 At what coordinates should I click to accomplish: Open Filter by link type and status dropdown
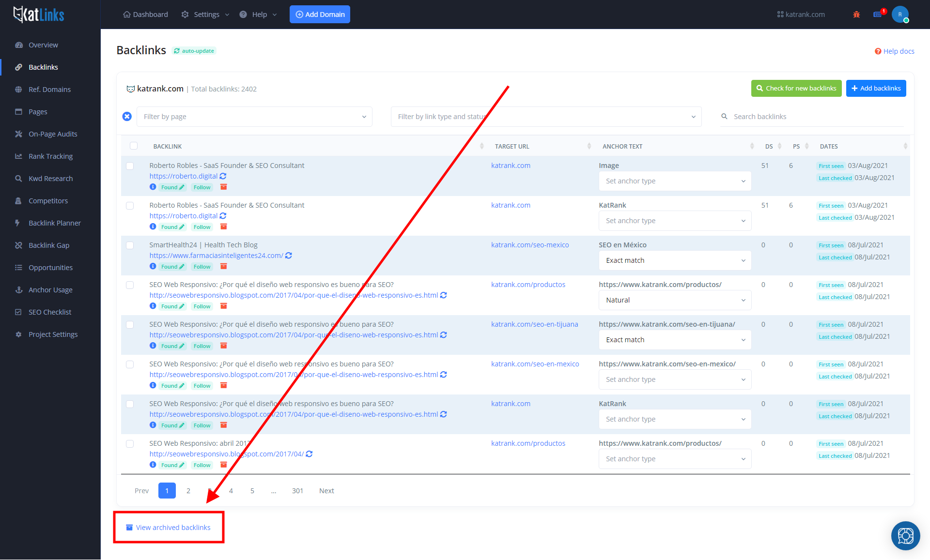[546, 117]
